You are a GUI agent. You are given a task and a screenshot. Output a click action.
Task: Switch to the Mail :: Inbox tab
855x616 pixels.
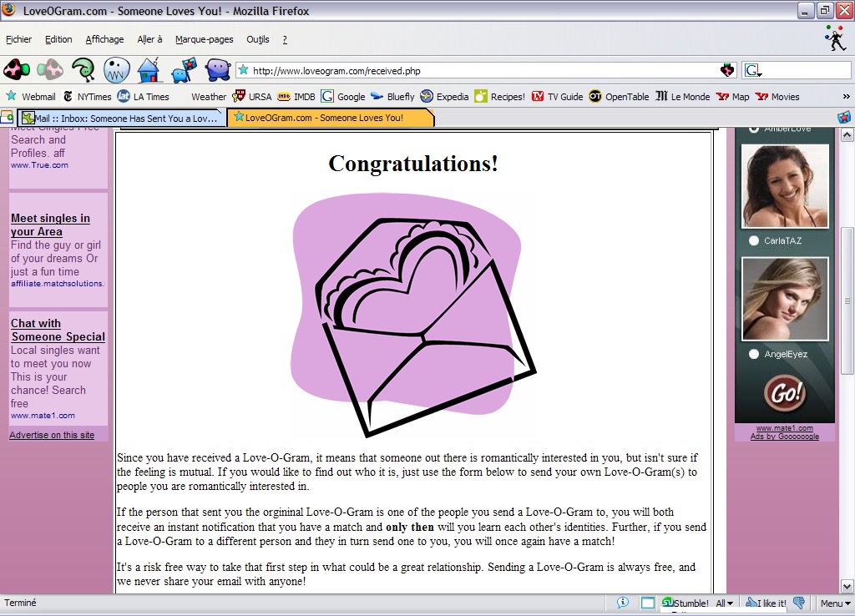(122, 118)
